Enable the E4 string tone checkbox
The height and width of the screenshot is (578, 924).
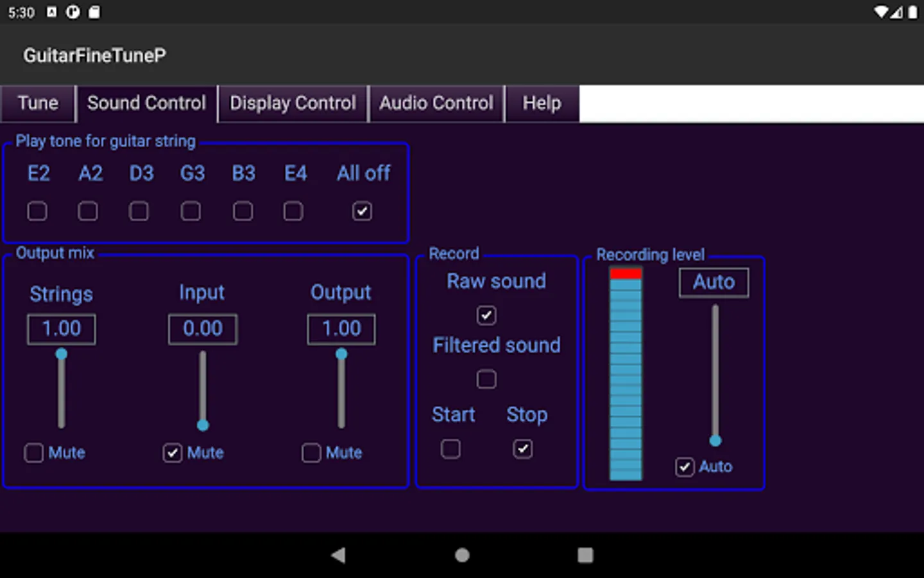click(293, 211)
